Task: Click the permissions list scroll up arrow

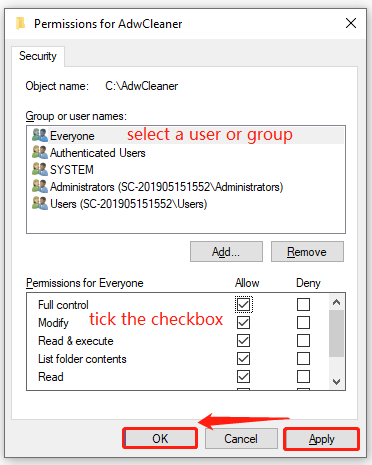Action: [x=336, y=302]
